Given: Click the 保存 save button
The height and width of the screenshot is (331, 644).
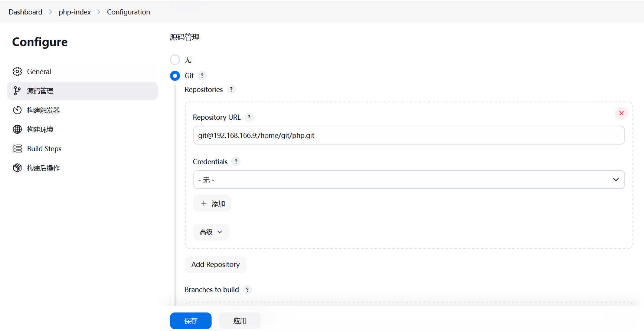Looking at the screenshot, I should [191, 321].
